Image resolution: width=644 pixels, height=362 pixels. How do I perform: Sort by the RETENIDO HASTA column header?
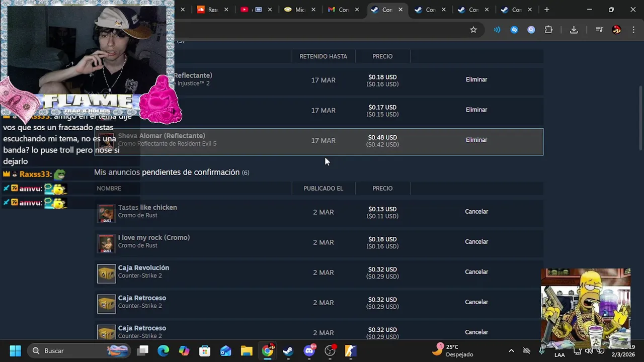pos(324,56)
